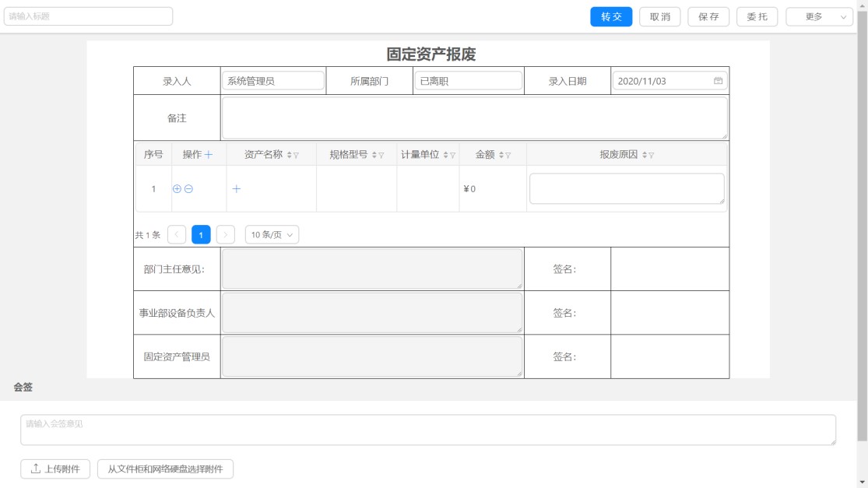This screenshot has width=868, height=488.
Task: Filter the 规格型号 column
Action: (381, 156)
